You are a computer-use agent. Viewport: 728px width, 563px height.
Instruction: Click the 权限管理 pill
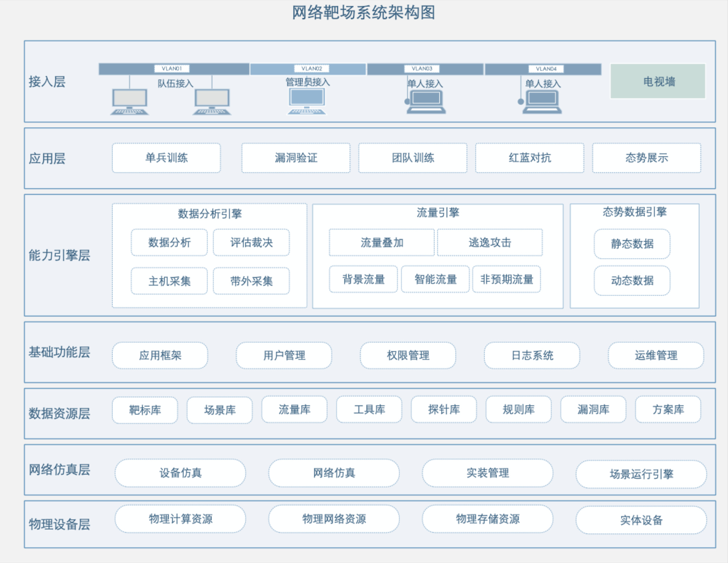pos(408,355)
